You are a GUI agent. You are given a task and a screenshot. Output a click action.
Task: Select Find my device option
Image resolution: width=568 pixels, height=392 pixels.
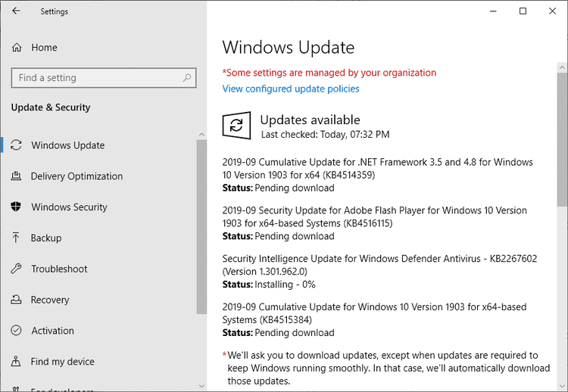[x=62, y=361]
